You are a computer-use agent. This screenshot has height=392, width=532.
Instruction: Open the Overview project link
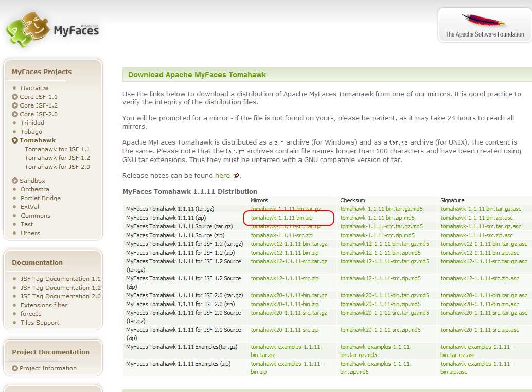[34, 88]
